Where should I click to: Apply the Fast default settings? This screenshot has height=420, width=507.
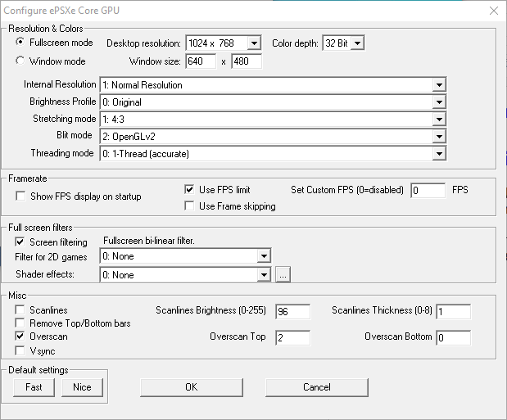34,387
